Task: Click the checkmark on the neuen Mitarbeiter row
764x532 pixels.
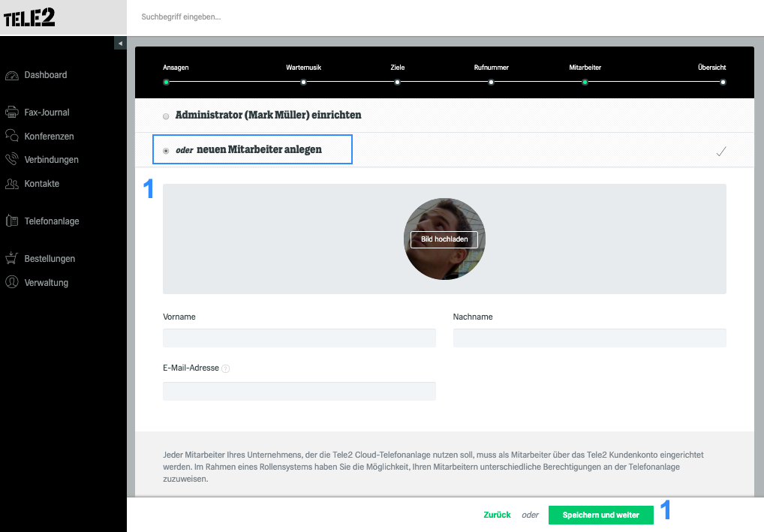Action: [721, 152]
